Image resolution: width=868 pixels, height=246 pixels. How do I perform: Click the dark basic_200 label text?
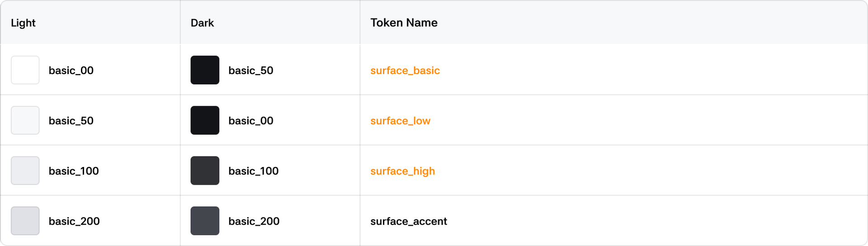(x=254, y=221)
